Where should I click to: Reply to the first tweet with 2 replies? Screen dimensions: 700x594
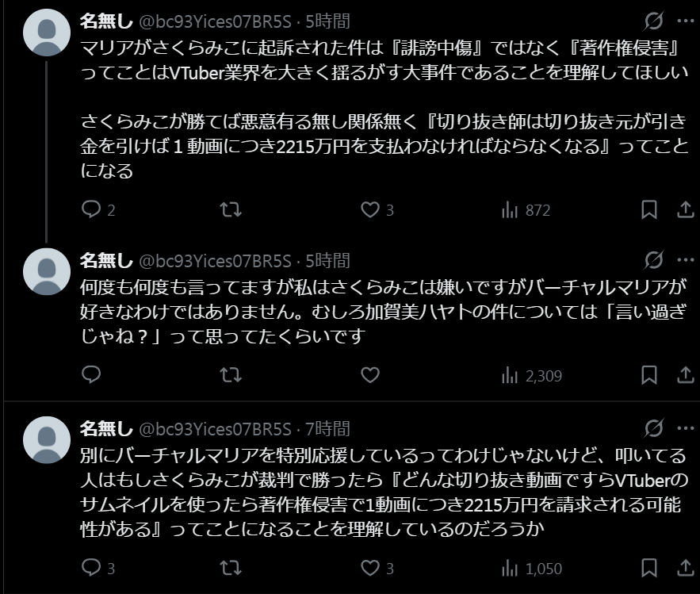click(92, 210)
